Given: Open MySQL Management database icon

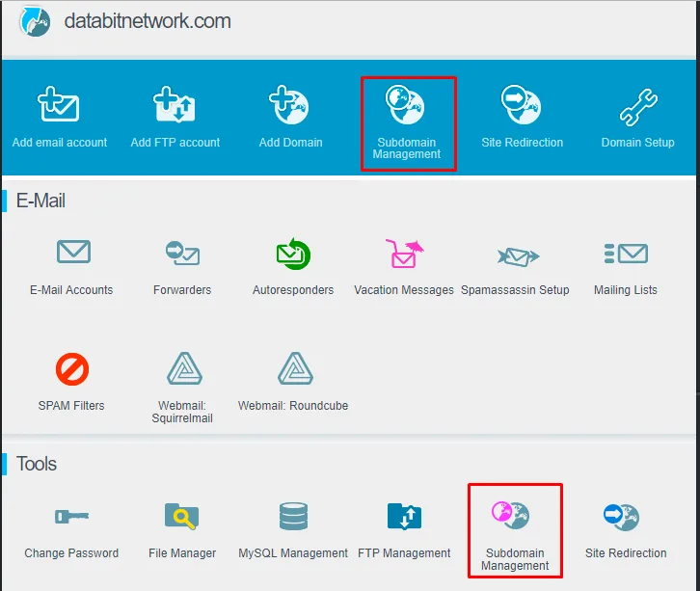Looking at the screenshot, I should [292, 517].
